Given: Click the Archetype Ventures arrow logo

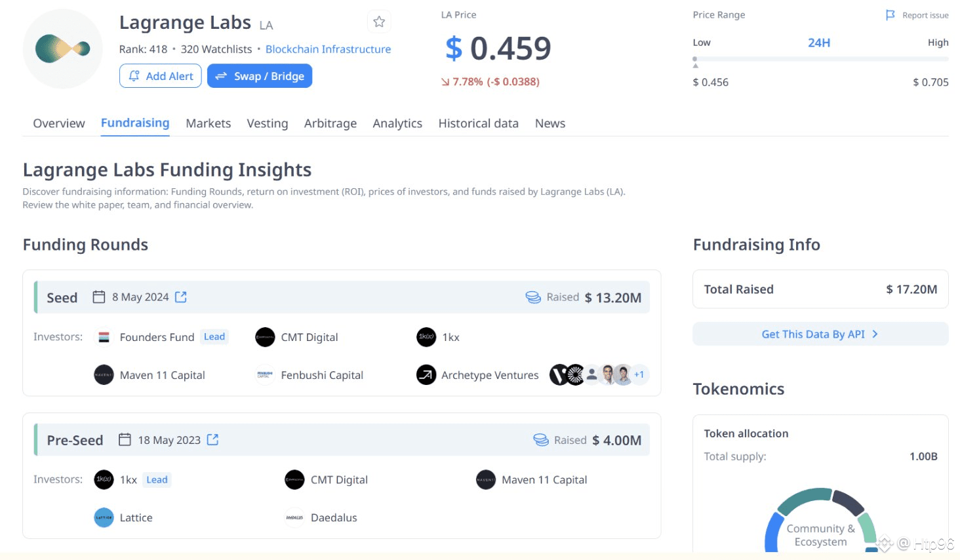Looking at the screenshot, I should pos(426,375).
